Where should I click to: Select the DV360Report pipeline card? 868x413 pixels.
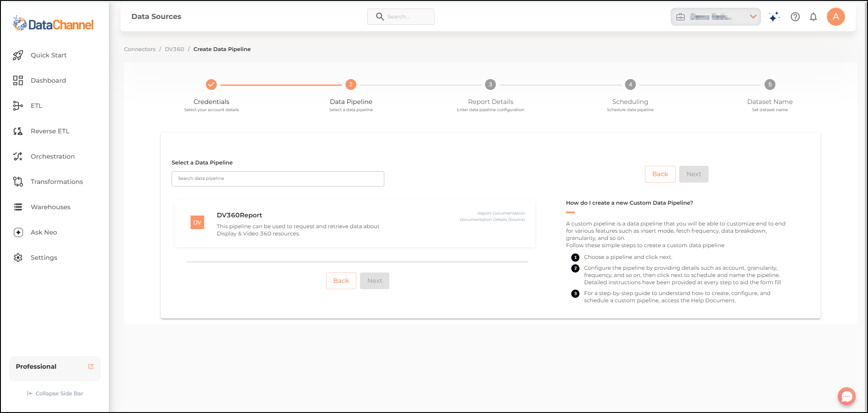coord(355,224)
